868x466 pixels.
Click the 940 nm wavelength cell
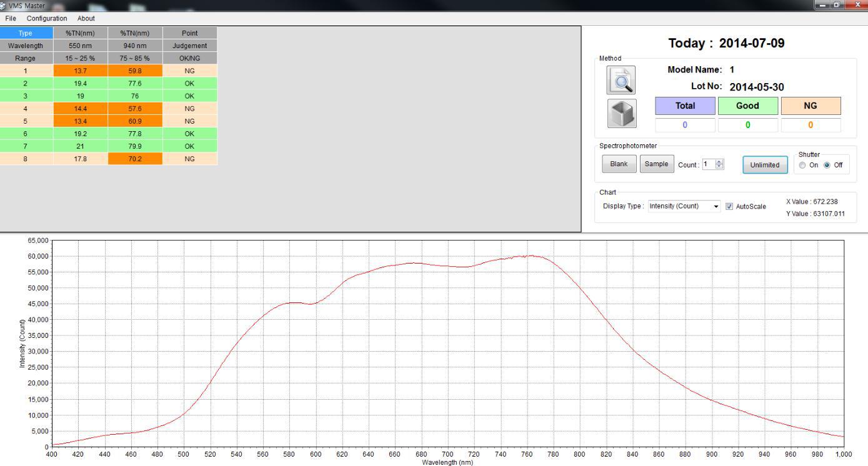pyautogui.click(x=135, y=46)
